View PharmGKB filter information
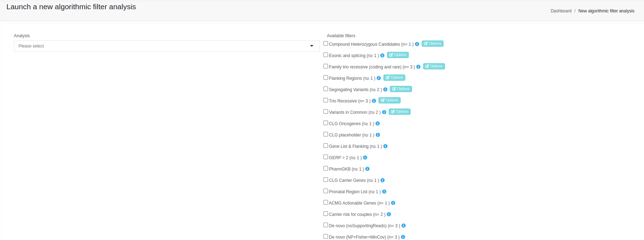644x240 pixels. 367,169
